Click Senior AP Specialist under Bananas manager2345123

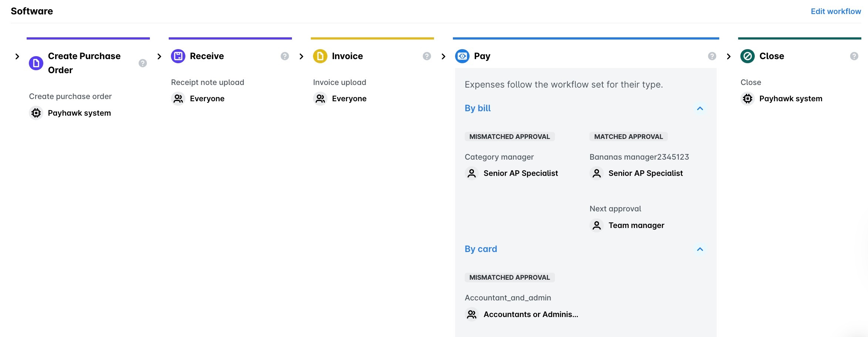click(x=646, y=173)
